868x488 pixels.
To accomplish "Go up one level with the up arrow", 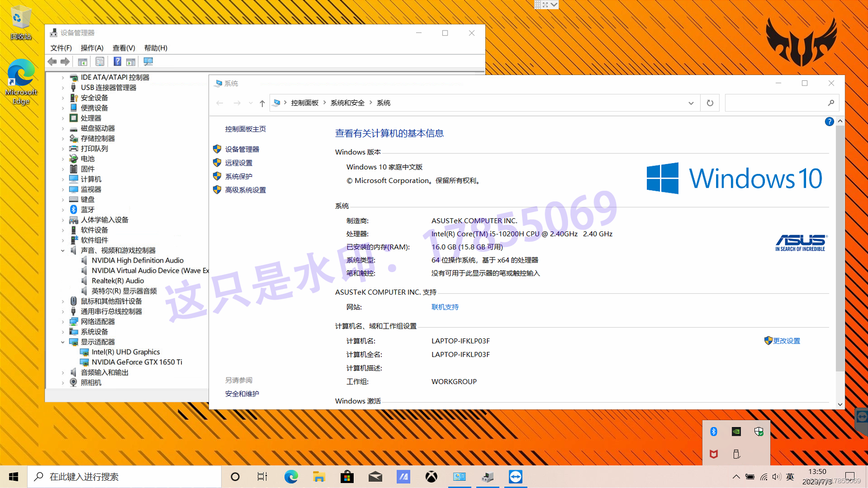I will click(262, 103).
